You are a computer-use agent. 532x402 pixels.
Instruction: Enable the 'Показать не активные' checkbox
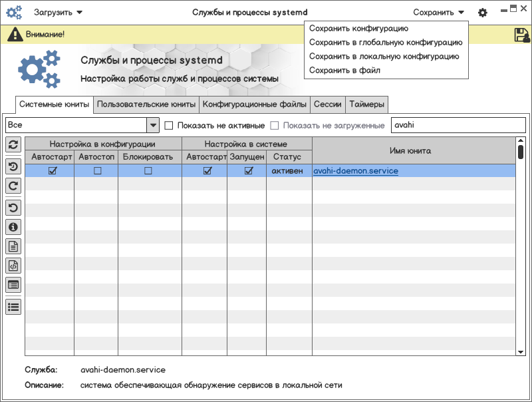(x=169, y=125)
